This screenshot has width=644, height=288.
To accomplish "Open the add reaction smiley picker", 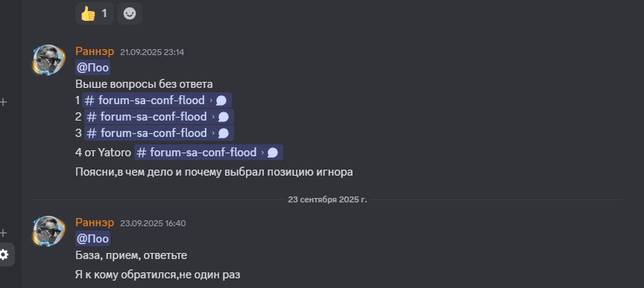I will pos(130,13).
